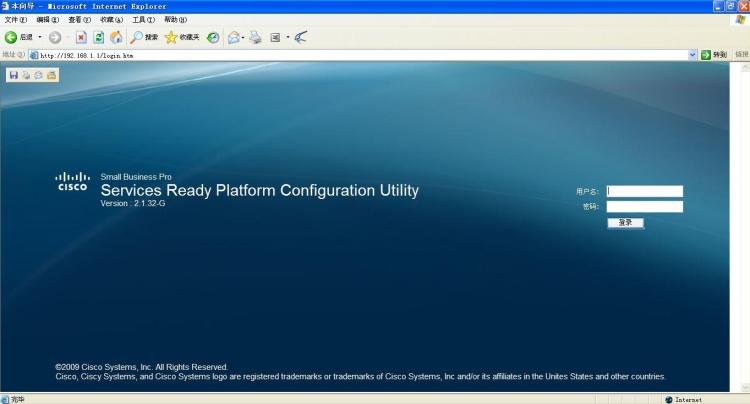Open History with the clock icon

213,37
